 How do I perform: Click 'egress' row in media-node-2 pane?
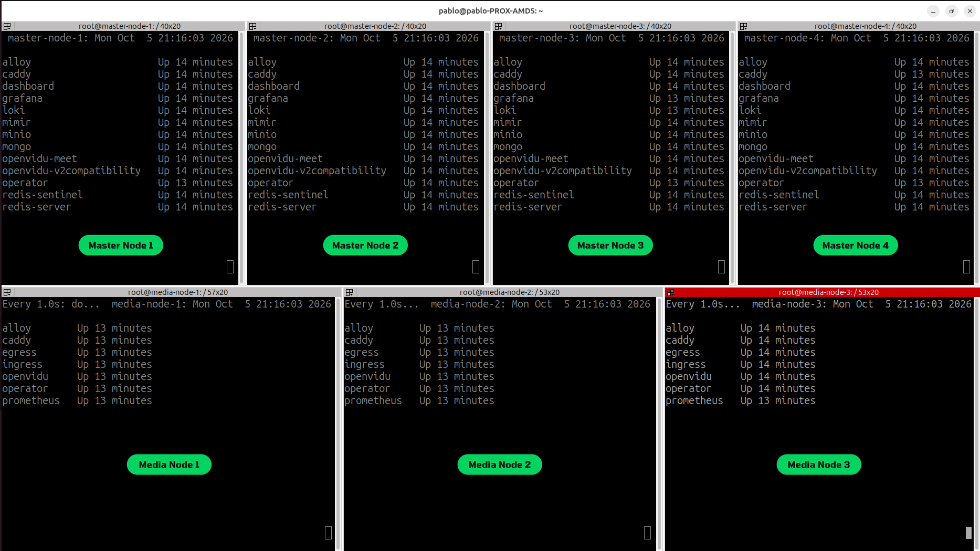(419, 352)
